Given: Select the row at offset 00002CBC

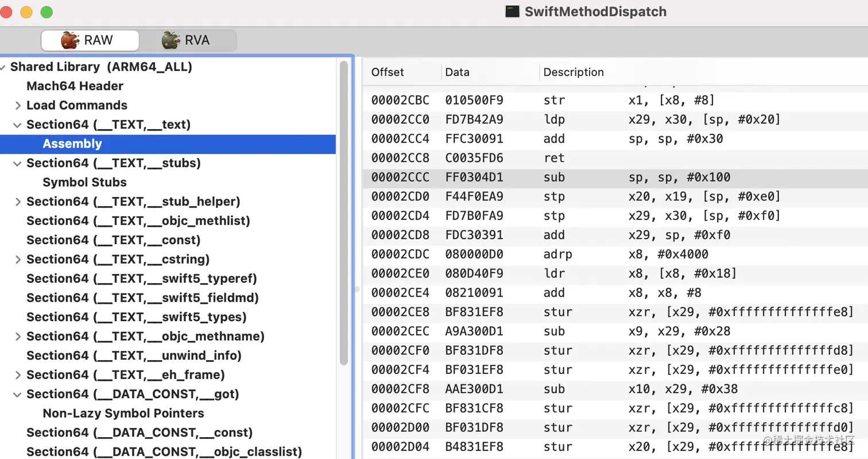Looking at the screenshot, I should coord(615,101).
